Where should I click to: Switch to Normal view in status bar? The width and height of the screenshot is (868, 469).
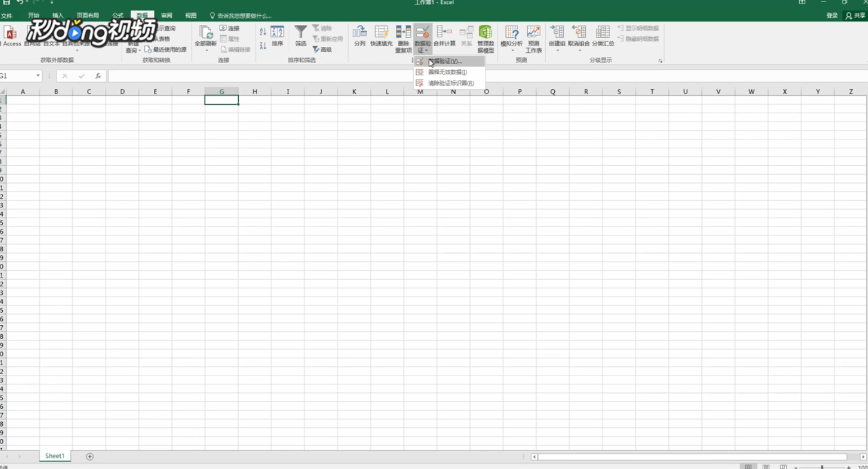coord(748,467)
